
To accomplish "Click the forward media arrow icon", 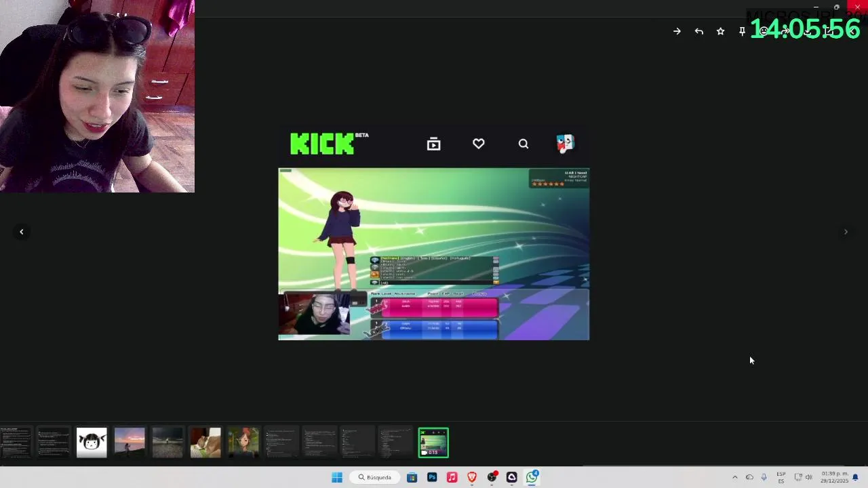I will [785, 31].
